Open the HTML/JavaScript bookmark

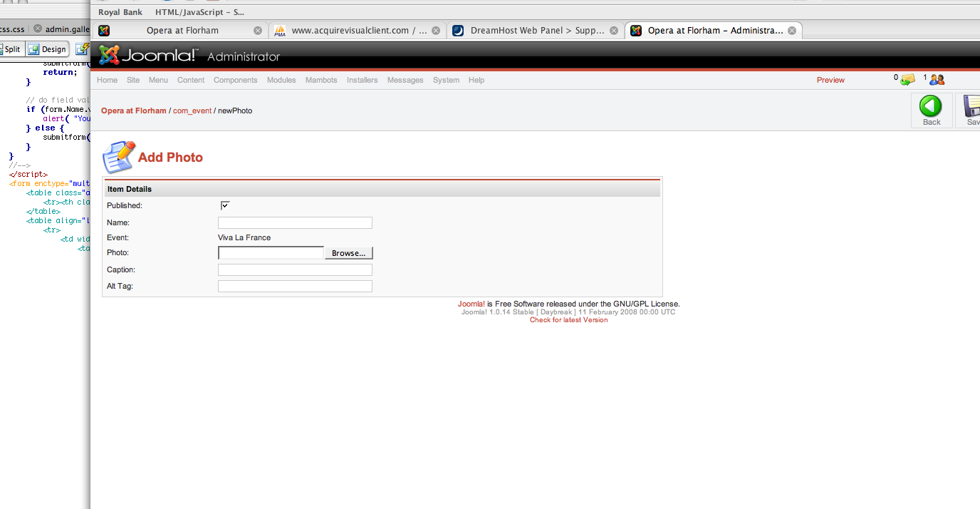click(199, 12)
